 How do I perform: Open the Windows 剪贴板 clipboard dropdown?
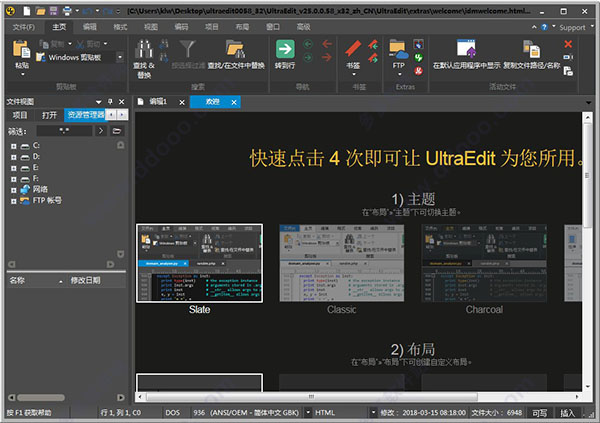click(120, 57)
